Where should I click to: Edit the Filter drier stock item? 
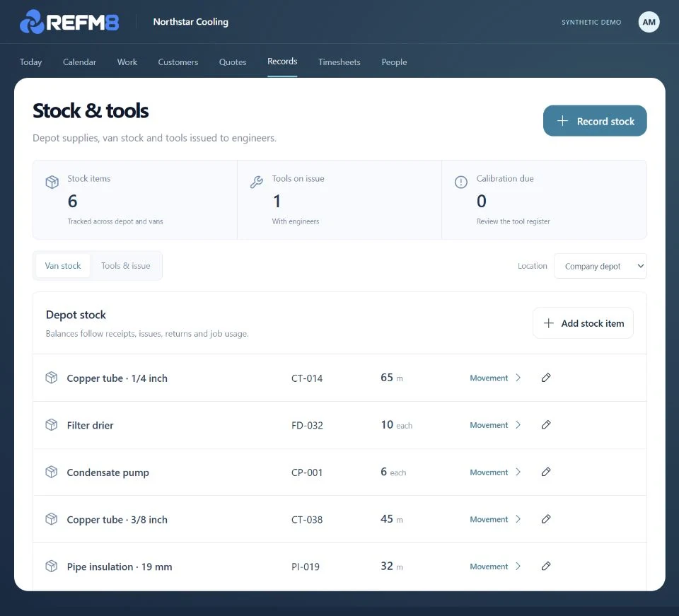[546, 424]
